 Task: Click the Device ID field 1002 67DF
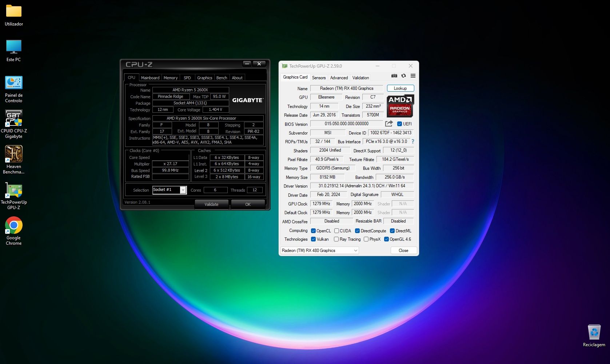coord(391,133)
